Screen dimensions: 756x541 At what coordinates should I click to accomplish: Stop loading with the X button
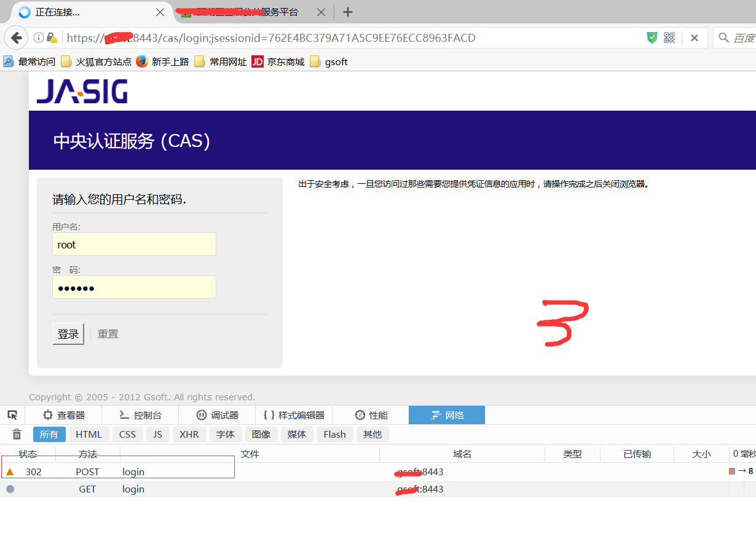pos(695,38)
